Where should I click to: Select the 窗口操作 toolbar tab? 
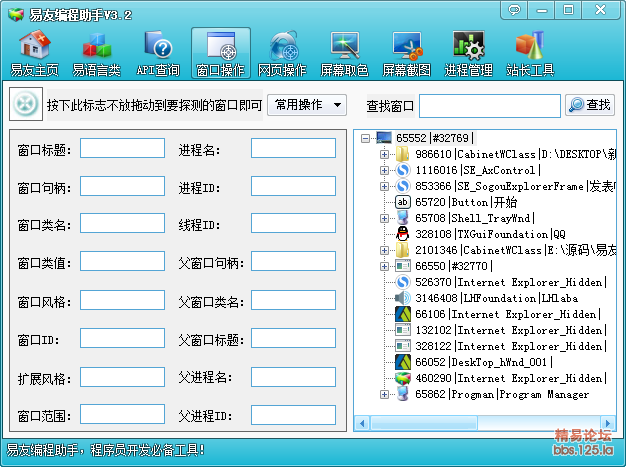[221, 53]
